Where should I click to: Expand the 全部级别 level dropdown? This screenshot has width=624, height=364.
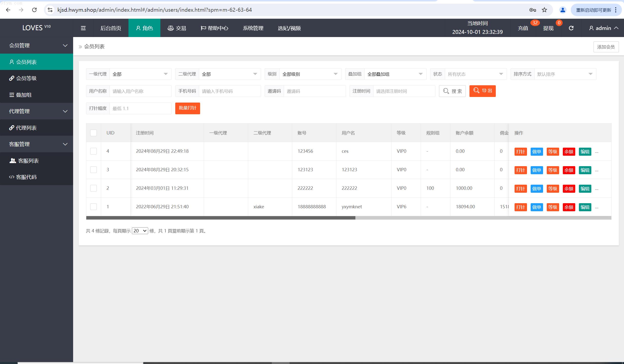coord(310,74)
